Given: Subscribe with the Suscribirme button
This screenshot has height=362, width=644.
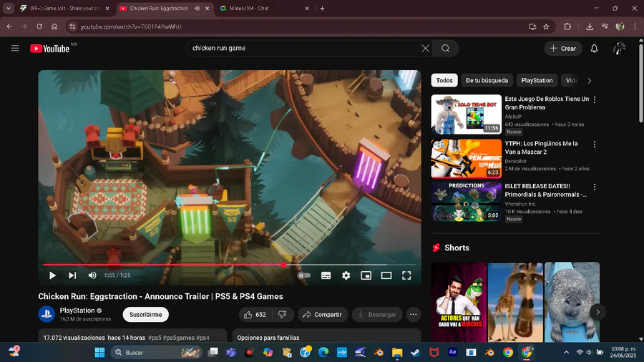Looking at the screenshot, I should (146, 314).
